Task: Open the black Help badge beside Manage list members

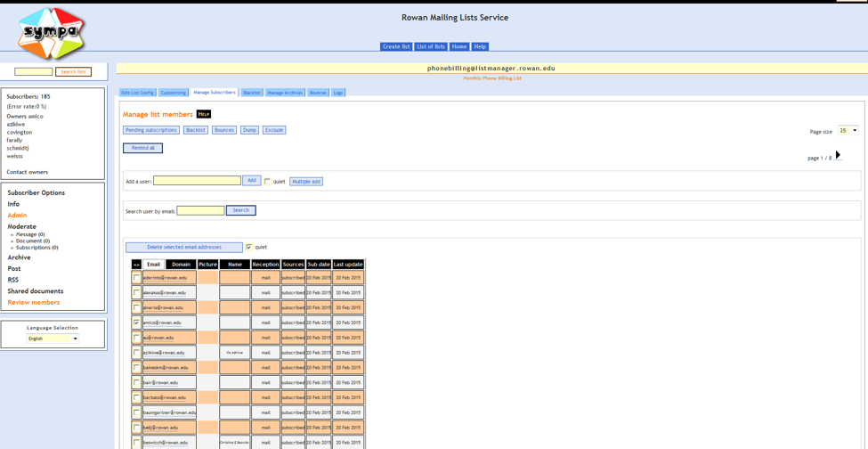Action: click(x=204, y=114)
